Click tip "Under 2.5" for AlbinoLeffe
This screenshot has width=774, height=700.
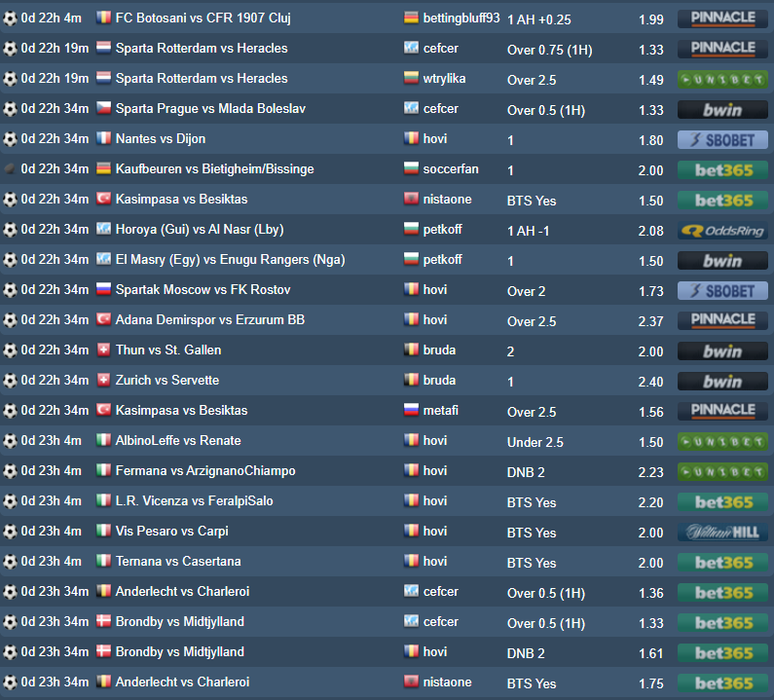535,442
